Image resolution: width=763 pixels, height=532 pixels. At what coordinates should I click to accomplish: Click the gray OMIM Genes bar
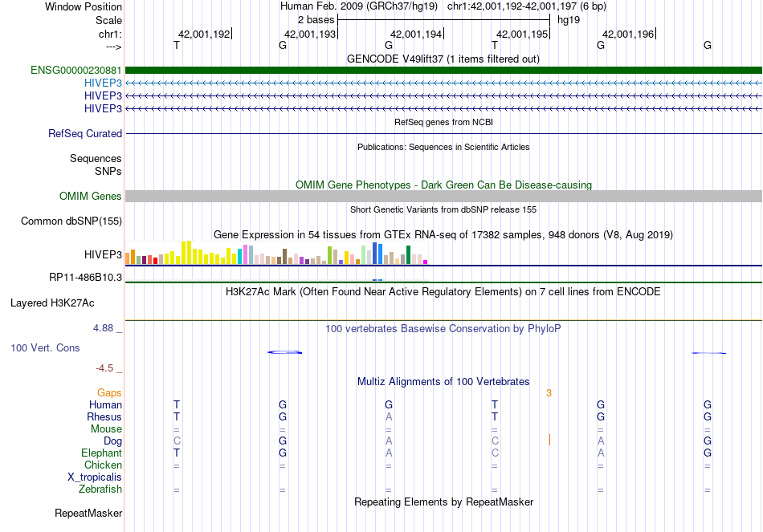click(443, 196)
